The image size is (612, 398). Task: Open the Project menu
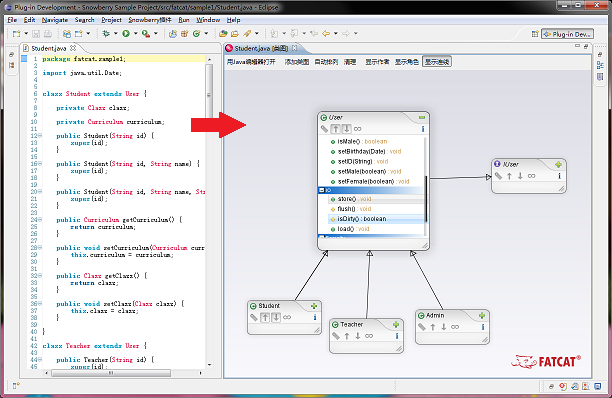pyautogui.click(x=111, y=20)
